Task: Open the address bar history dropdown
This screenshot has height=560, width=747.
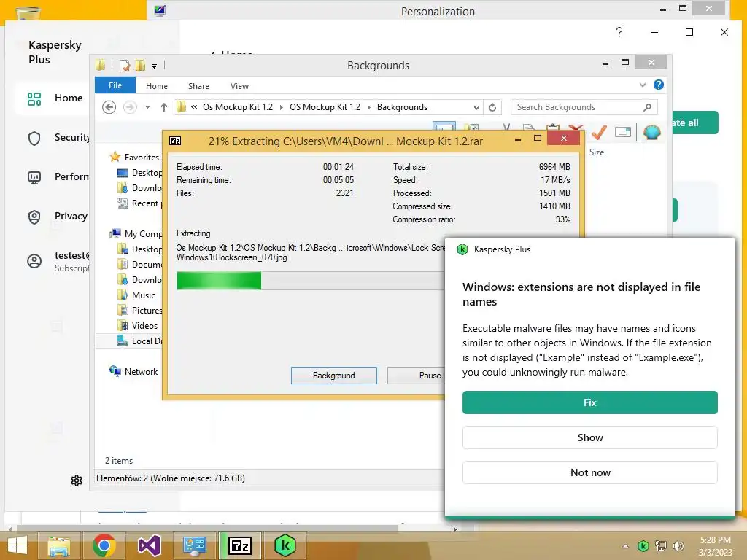Action: [476, 108]
